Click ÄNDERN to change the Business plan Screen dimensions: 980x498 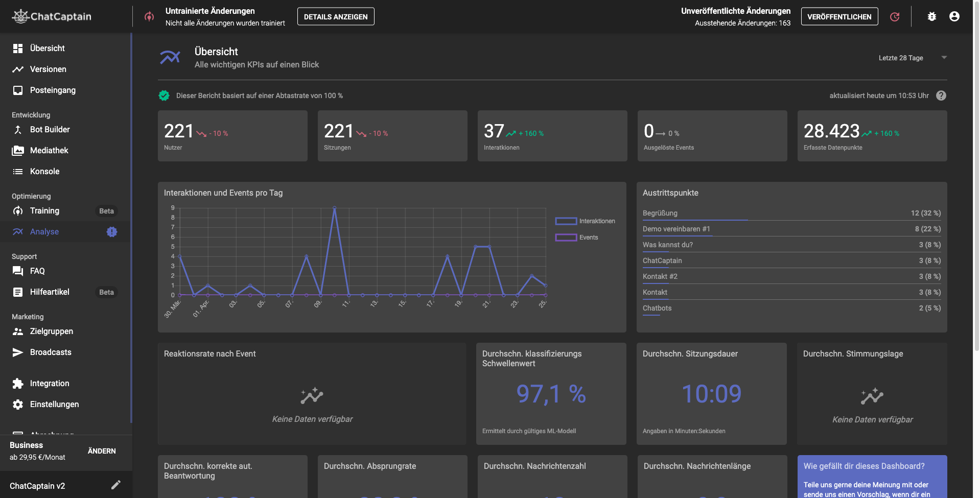102,451
